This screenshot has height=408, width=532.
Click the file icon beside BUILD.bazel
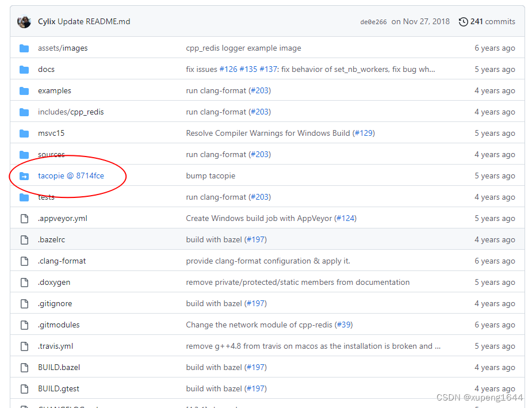[x=24, y=367]
